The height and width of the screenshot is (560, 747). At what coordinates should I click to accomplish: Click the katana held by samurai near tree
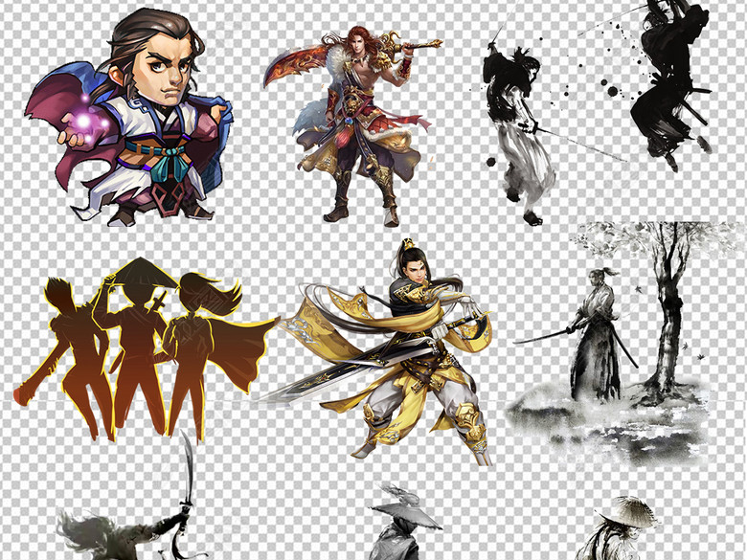click(x=541, y=337)
